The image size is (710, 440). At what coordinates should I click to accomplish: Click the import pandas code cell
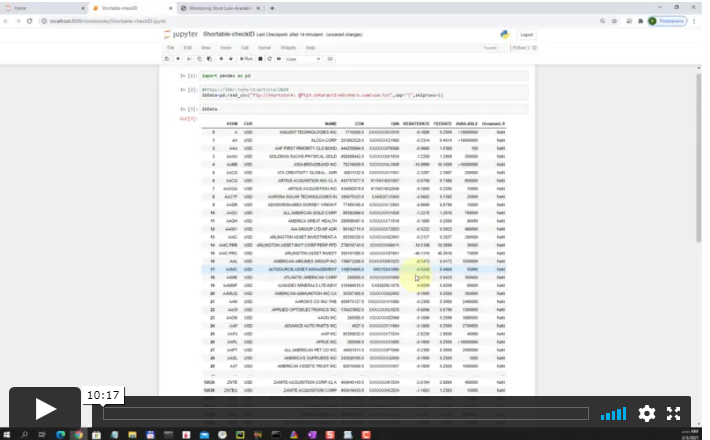pyautogui.click(x=364, y=76)
